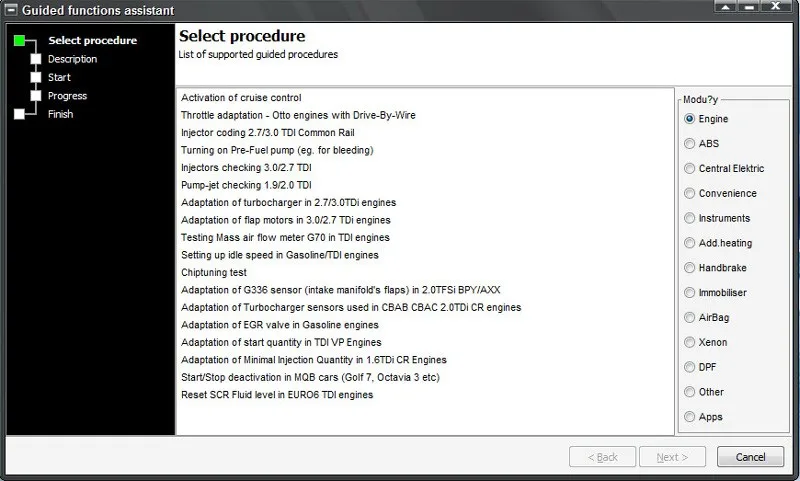Switch to the Apps module option

point(689,417)
